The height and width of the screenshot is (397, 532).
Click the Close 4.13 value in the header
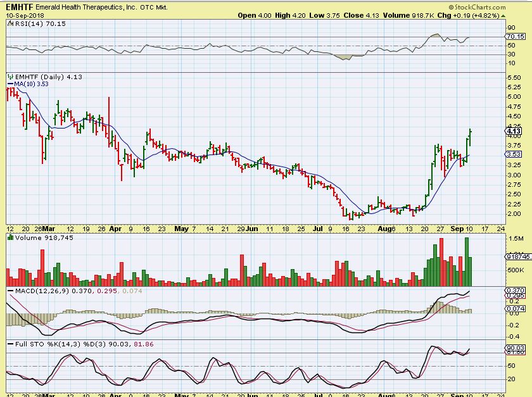tap(362, 15)
